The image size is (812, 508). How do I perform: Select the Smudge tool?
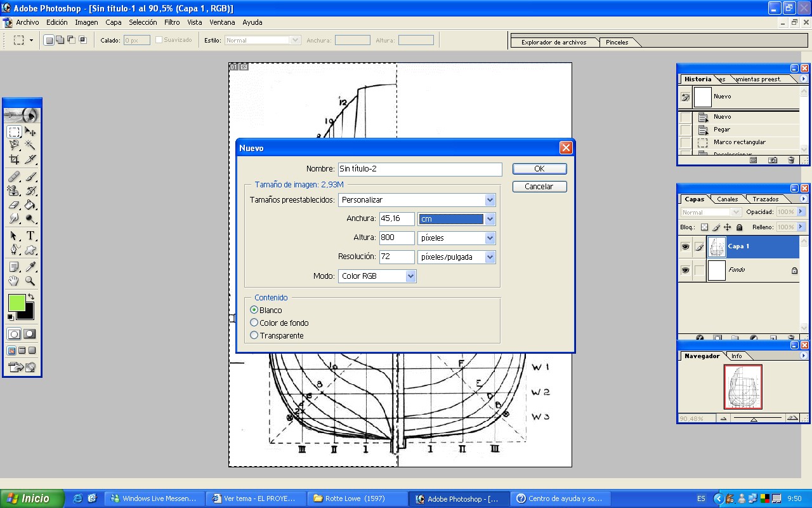tap(14, 218)
